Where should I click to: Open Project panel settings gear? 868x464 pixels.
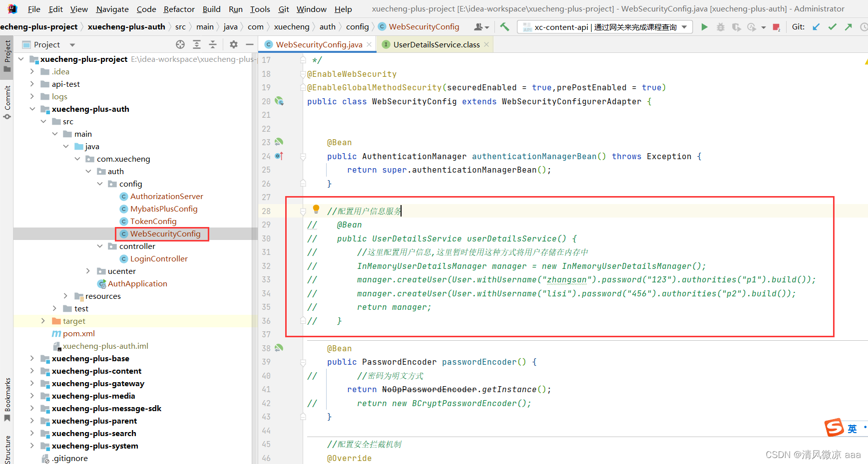point(234,44)
